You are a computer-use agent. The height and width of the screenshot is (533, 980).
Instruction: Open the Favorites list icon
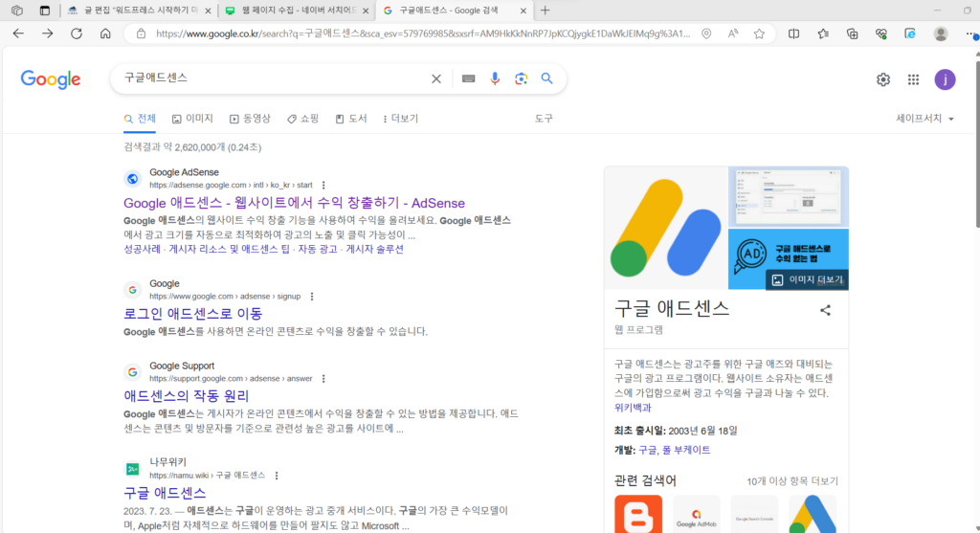(823, 33)
